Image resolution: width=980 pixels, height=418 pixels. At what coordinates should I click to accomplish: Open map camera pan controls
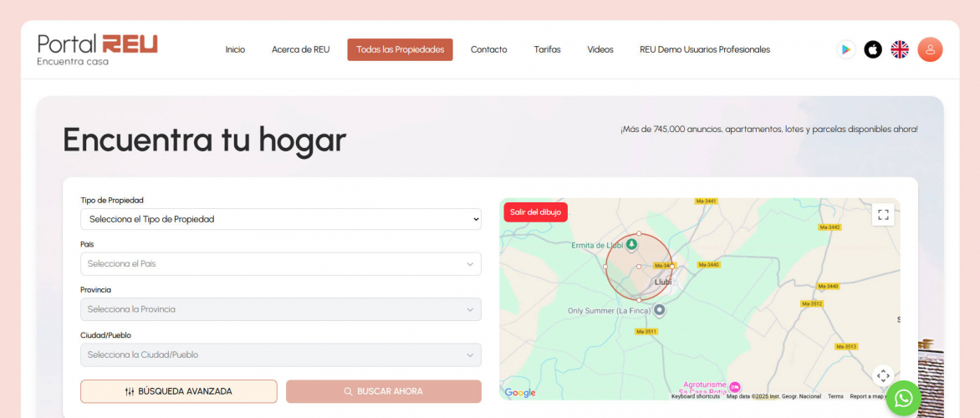click(882, 375)
